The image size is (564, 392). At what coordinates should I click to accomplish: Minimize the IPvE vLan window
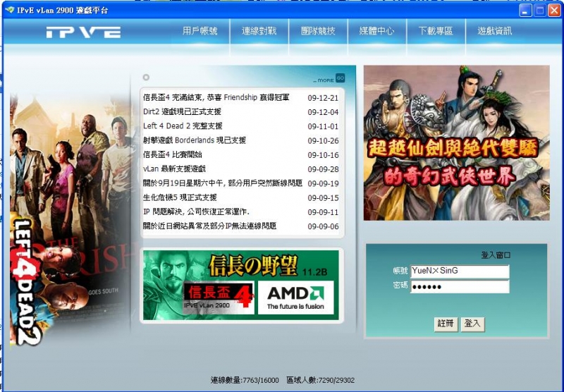(525, 11)
